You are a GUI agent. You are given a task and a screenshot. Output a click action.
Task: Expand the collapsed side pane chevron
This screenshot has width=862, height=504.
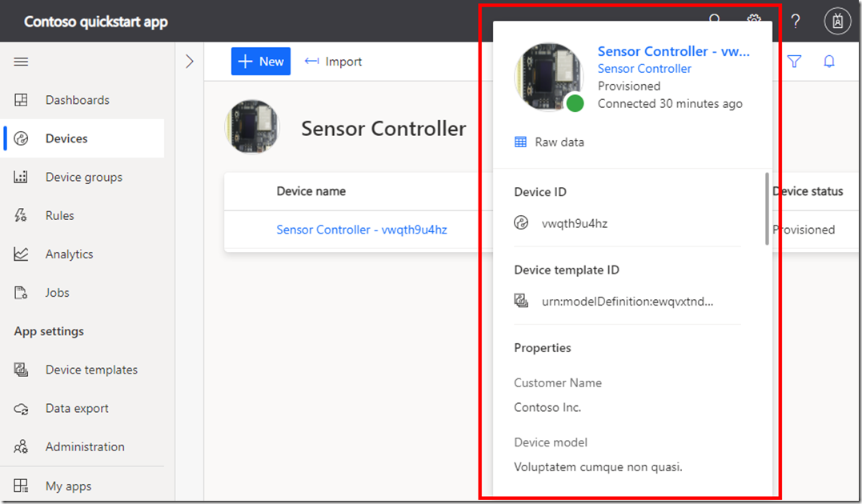(190, 62)
